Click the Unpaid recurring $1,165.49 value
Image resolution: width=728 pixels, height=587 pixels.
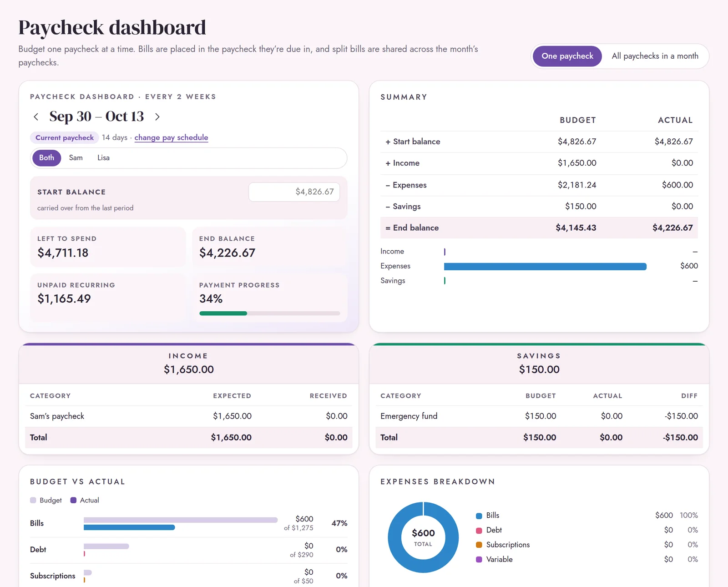click(x=64, y=299)
